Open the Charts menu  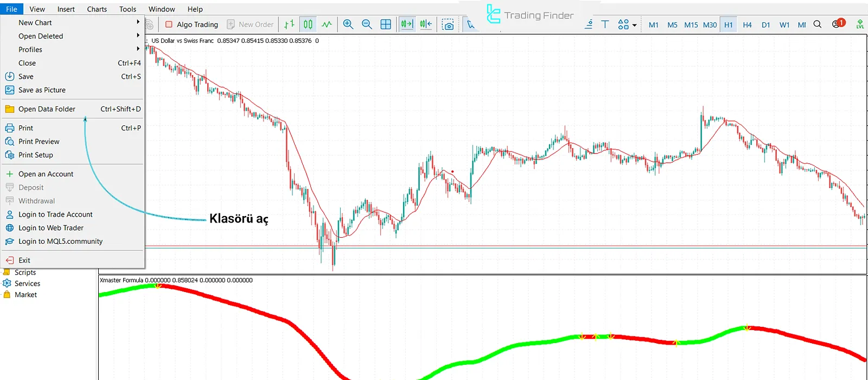pyautogui.click(x=97, y=9)
